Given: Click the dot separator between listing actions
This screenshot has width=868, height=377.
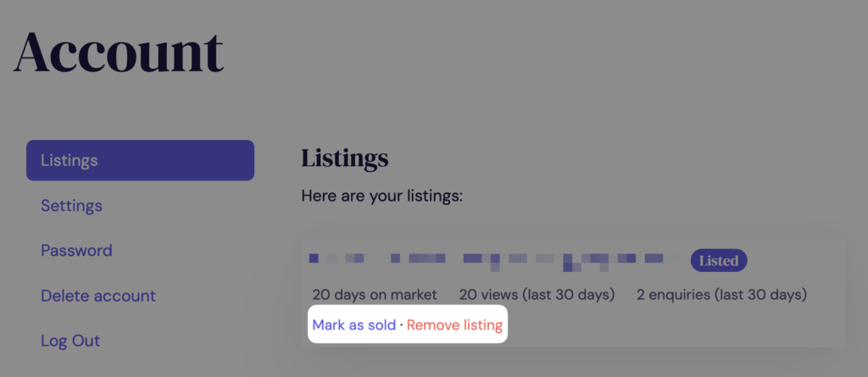Looking at the screenshot, I should point(401,325).
